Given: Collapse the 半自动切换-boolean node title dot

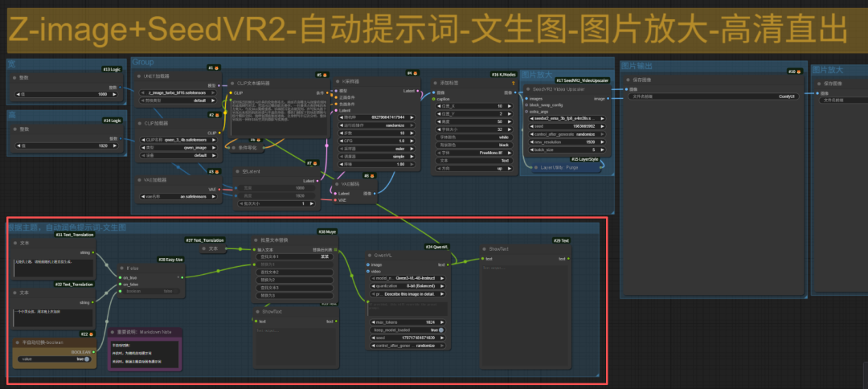Looking at the screenshot, I should 15,342.
